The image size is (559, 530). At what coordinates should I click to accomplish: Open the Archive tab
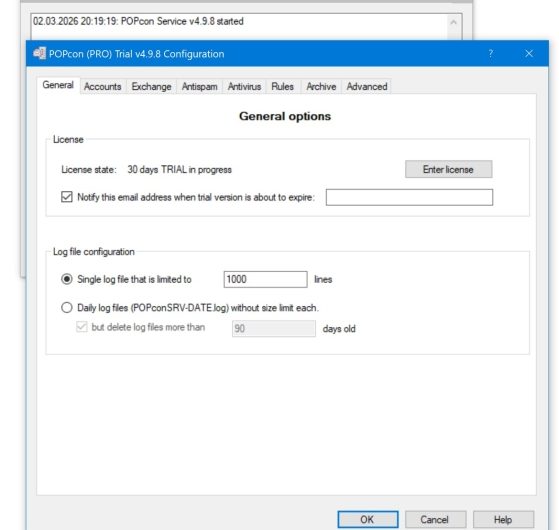(321, 87)
